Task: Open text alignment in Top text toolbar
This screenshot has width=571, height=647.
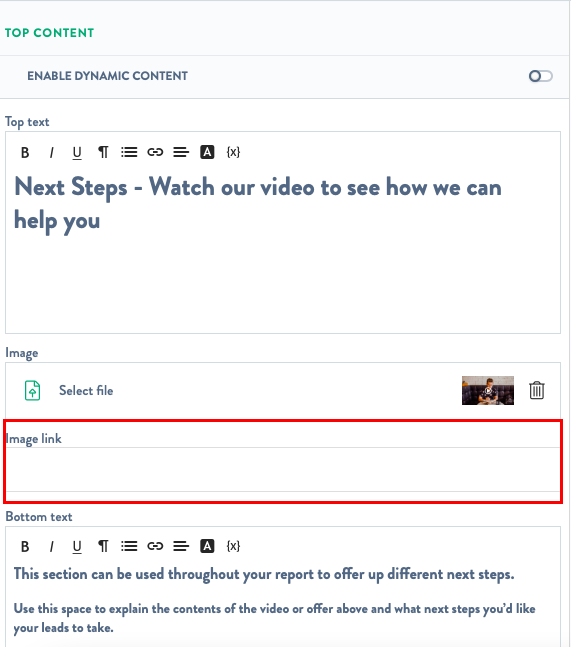Action: pos(181,152)
